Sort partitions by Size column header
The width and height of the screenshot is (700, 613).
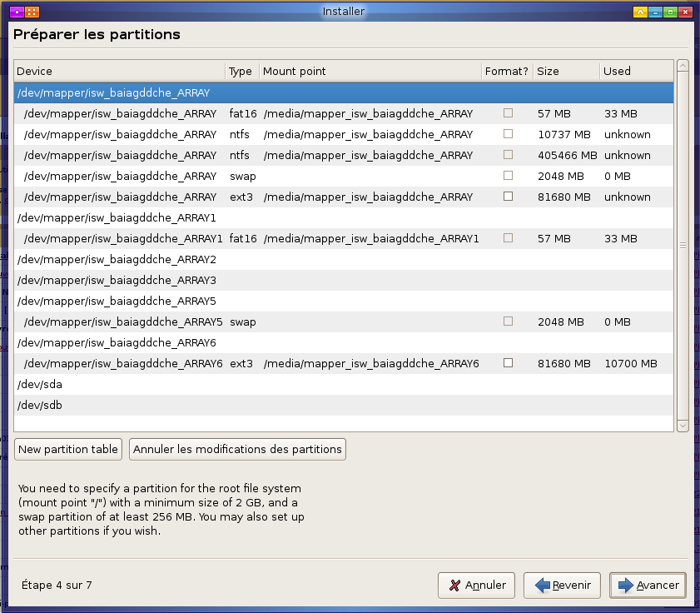[x=565, y=72]
